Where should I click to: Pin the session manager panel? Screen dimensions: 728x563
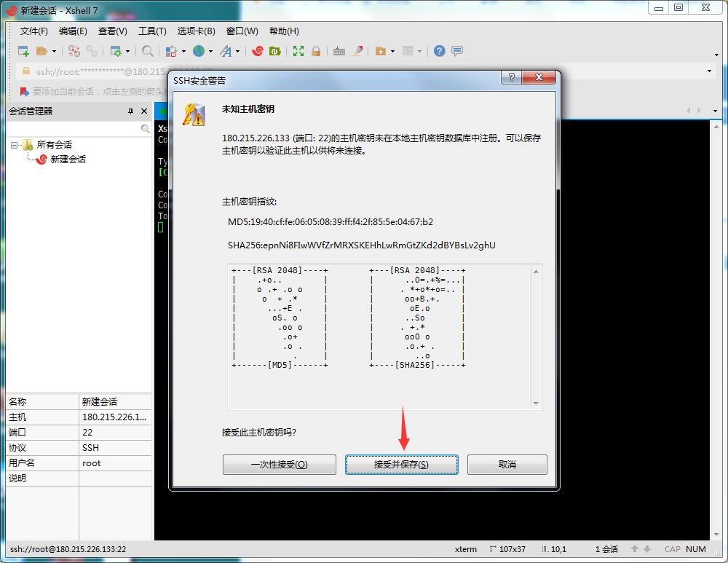[x=130, y=111]
